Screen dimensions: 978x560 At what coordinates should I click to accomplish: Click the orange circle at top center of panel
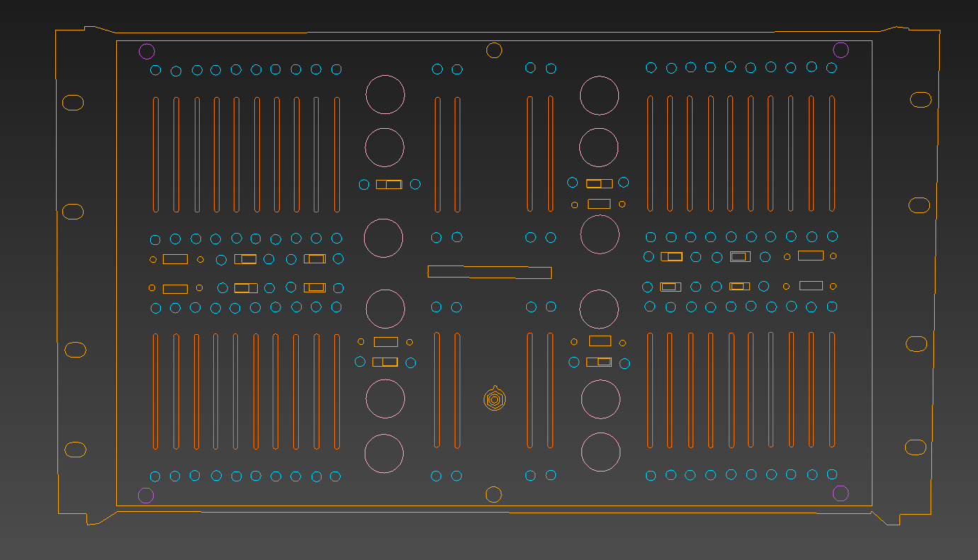[x=494, y=50]
